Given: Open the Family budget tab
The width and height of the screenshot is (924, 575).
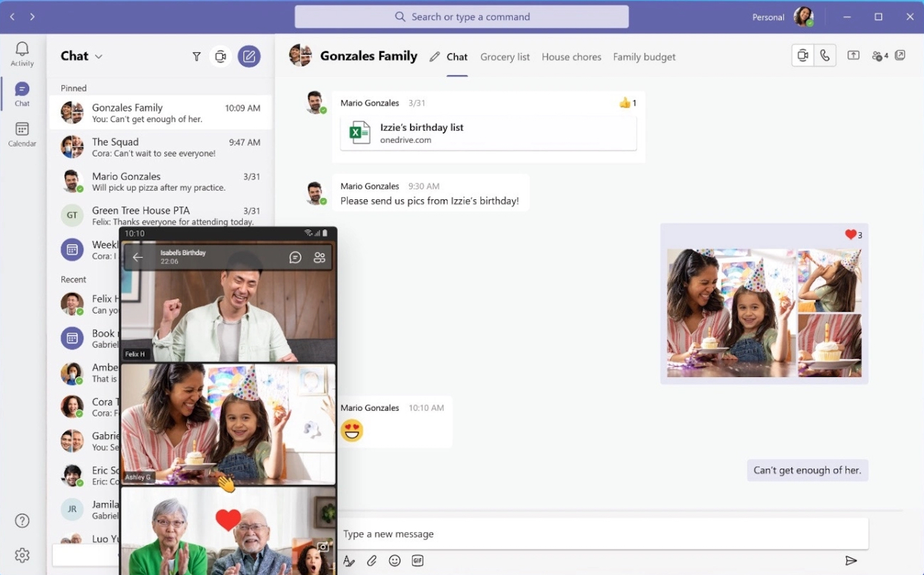Looking at the screenshot, I should click(644, 57).
